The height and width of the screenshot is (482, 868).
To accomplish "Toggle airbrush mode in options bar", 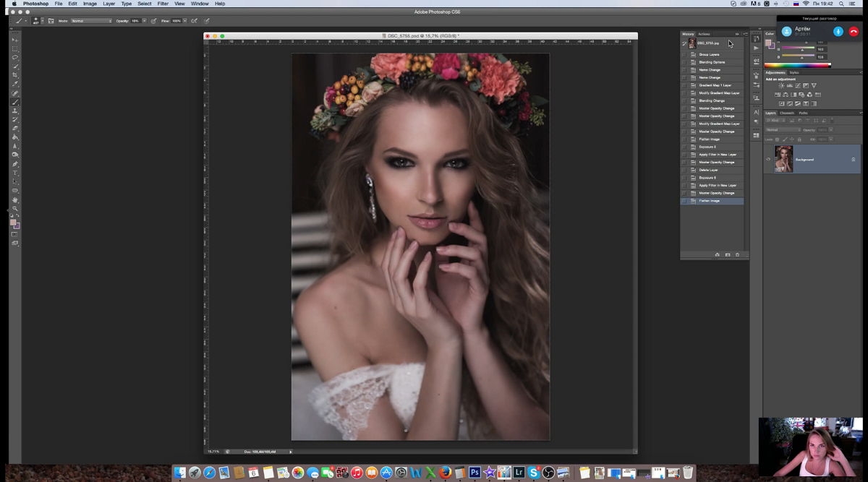I will [194, 21].
